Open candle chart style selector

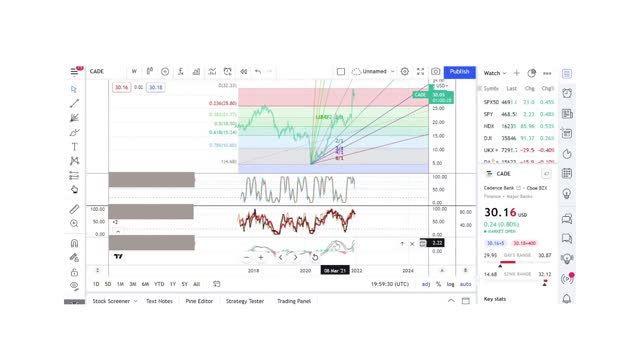150,71
